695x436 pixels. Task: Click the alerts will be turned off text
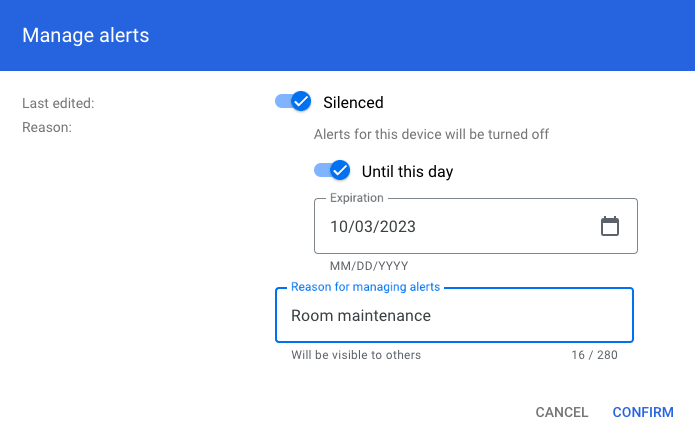pyautogui.click(x=431, y=134)
